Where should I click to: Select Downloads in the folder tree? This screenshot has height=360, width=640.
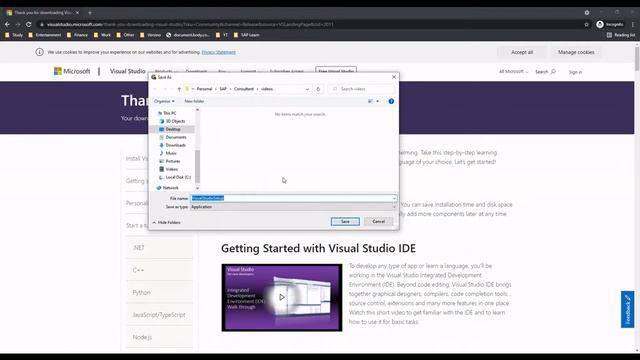click(176, 145)
